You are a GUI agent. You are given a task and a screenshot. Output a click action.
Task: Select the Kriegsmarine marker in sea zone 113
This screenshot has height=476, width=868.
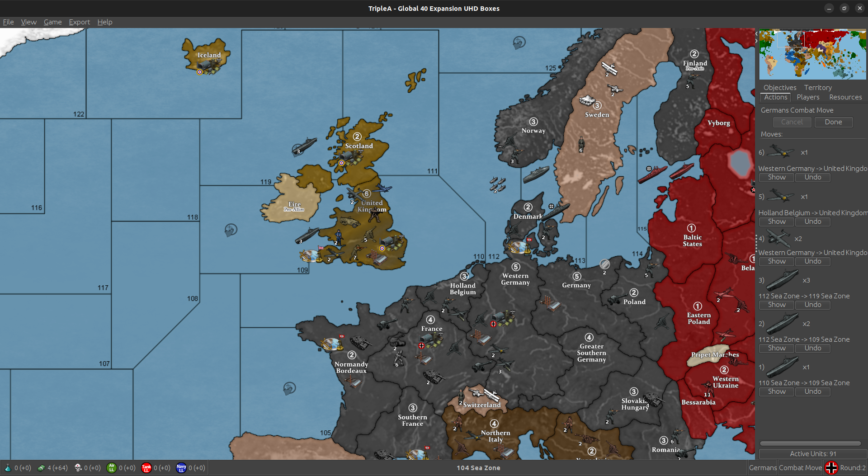tap(604, 264)
